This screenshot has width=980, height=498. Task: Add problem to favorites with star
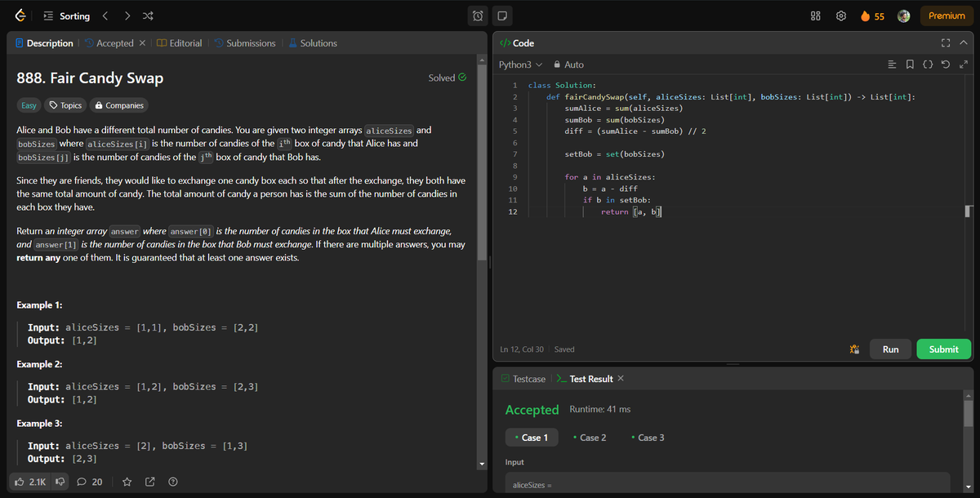pyautogui.click(x=127, y=482)
